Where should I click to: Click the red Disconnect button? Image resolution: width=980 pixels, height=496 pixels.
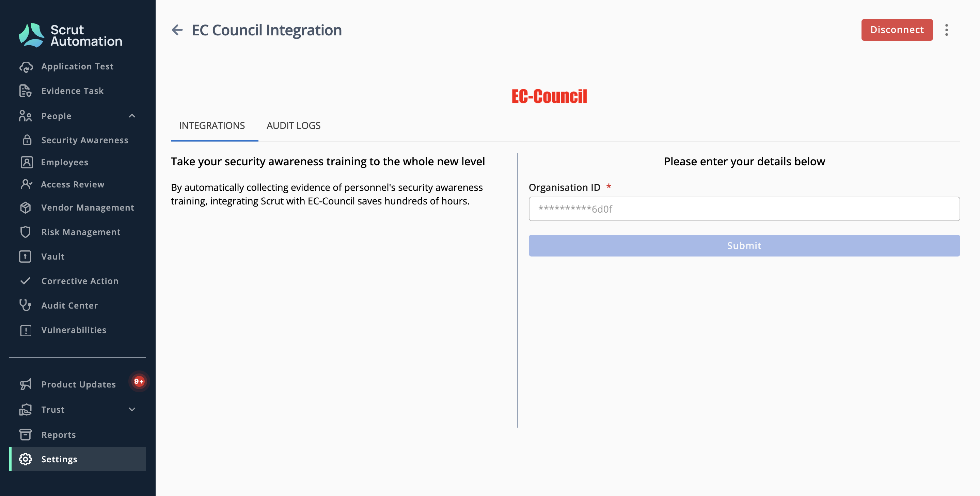(897, 30)
